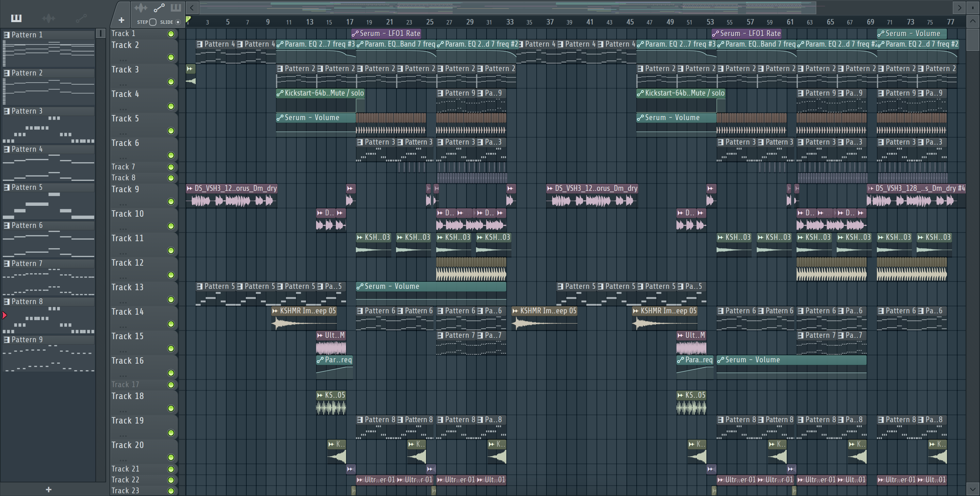
Task: Click the Track 2 header label
Action: point(125,45)
